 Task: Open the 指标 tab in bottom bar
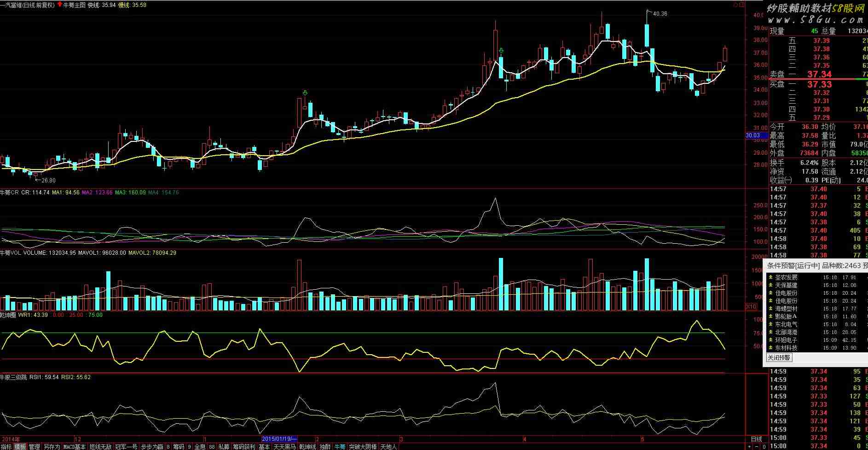pyautogui.click(x=6, y=446)
